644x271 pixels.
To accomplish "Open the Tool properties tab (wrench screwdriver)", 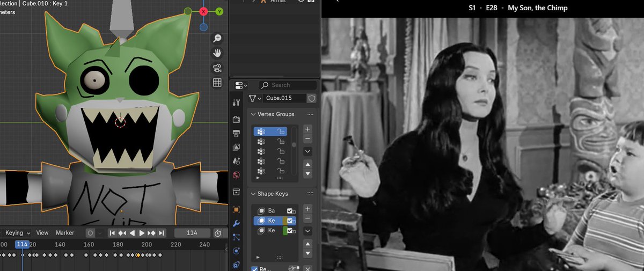I will [237, 102].
